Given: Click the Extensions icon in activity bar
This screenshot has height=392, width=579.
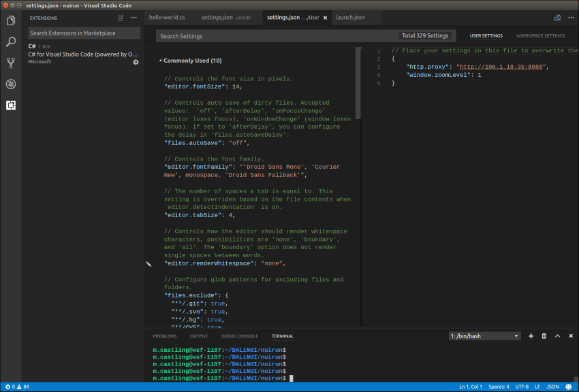Looking at the screenshot, I should click(x=11, y=105).
